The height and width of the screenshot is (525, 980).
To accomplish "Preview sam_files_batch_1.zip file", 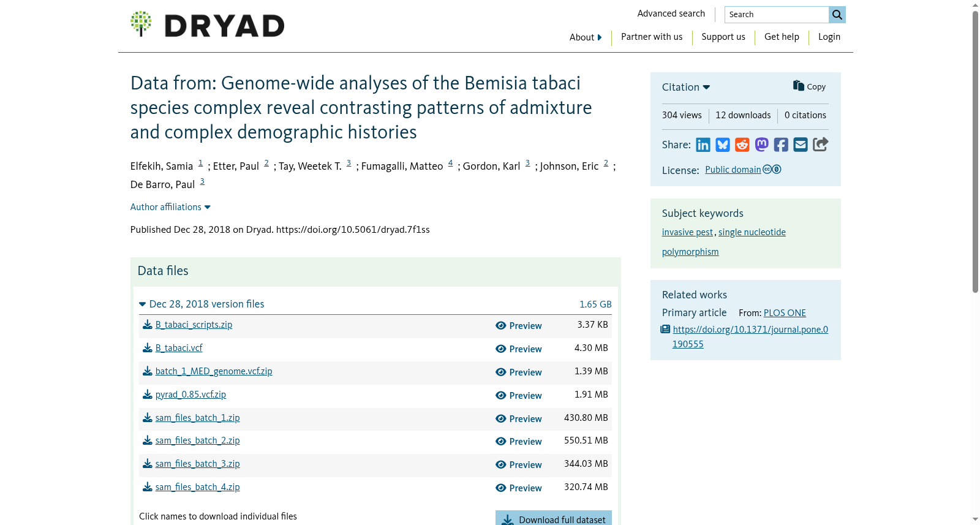I will coord(519,419).
